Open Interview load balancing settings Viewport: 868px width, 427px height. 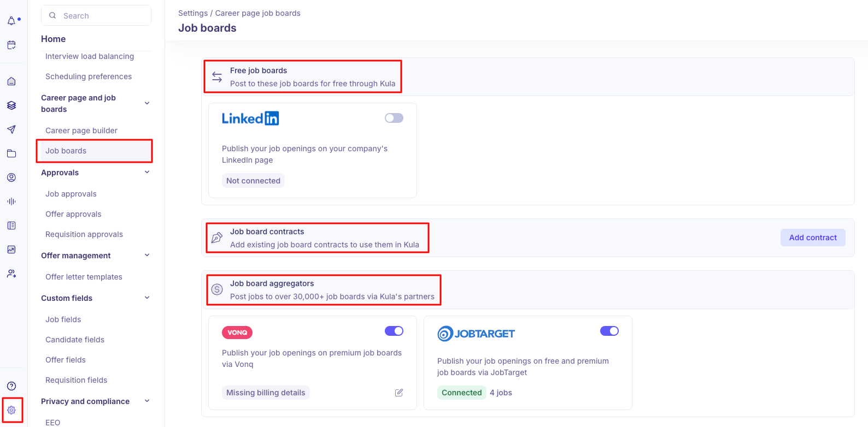pyautogui.click(x=90, y=56)
